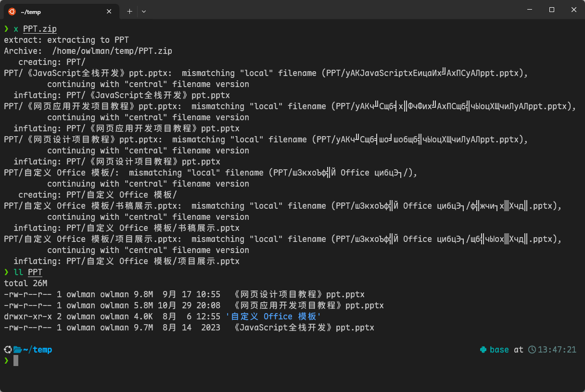Close the ~/temp terminal tab

point(109,12)
